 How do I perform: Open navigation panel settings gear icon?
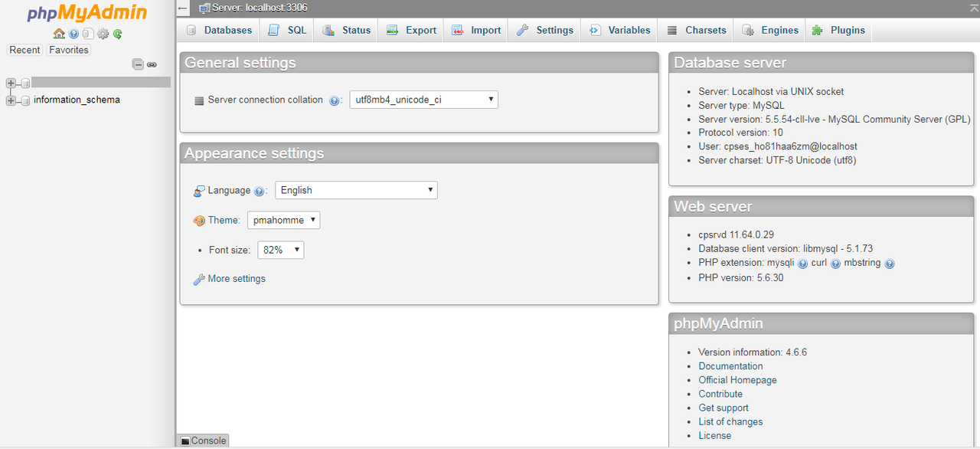coord(103,34)
